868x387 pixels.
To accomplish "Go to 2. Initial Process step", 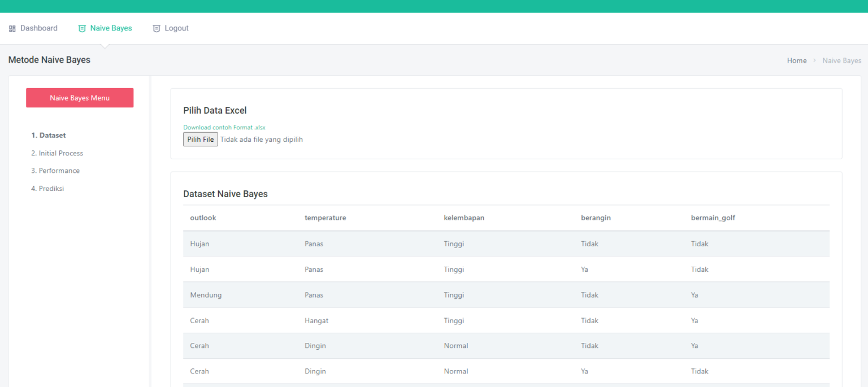I will 57,153.
